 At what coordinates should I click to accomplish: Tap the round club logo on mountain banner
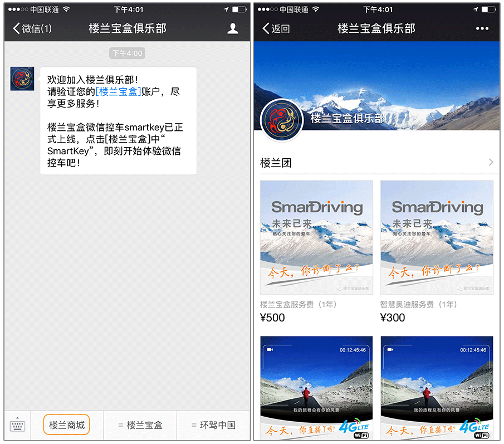(x=282, y=120)
